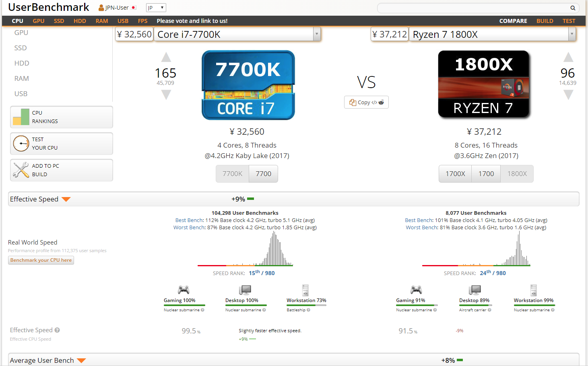
Task: Select RAM in the left sidebar
Action: [22, 78]
